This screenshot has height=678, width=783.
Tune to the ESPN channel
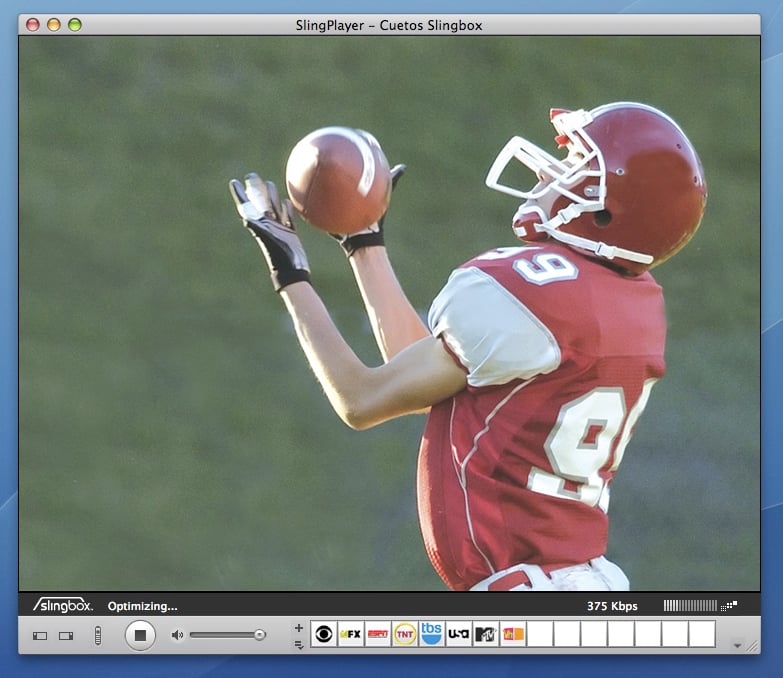(378, 634)
